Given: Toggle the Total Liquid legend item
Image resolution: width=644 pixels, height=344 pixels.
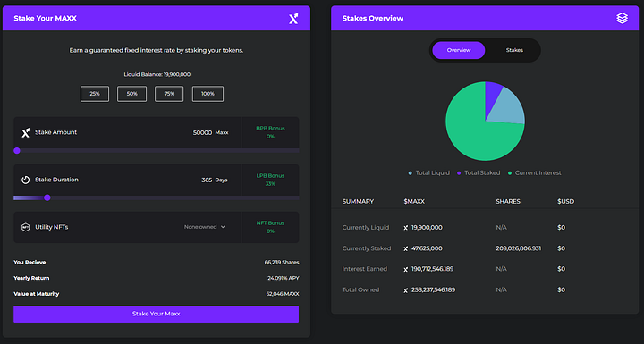Looking at the screenshot, I should tap(428, 172).
